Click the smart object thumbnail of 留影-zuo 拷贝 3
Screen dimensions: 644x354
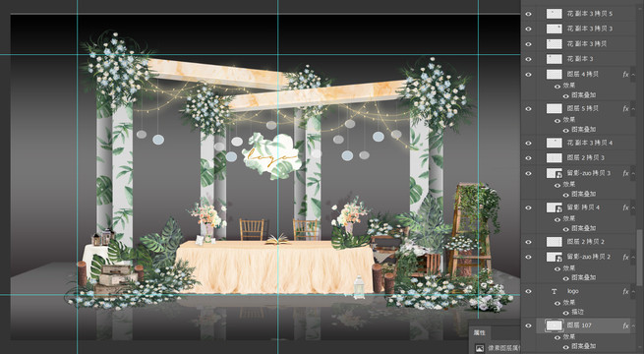(555, 173)
